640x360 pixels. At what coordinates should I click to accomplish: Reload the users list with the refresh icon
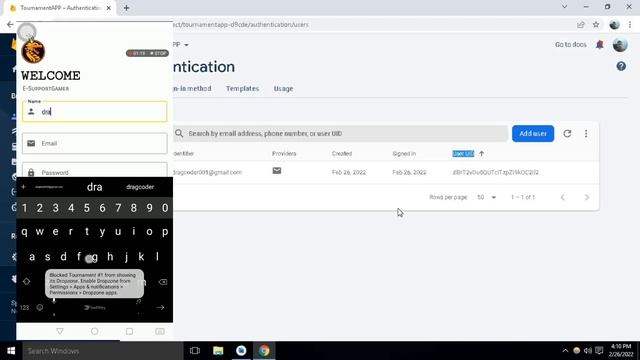pyautogui.click(x=567, y=133)
